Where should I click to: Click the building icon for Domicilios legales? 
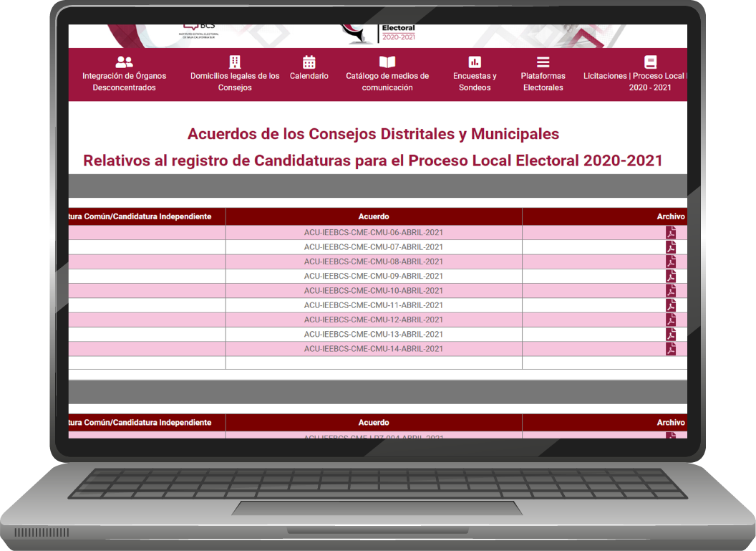[235, 62]
